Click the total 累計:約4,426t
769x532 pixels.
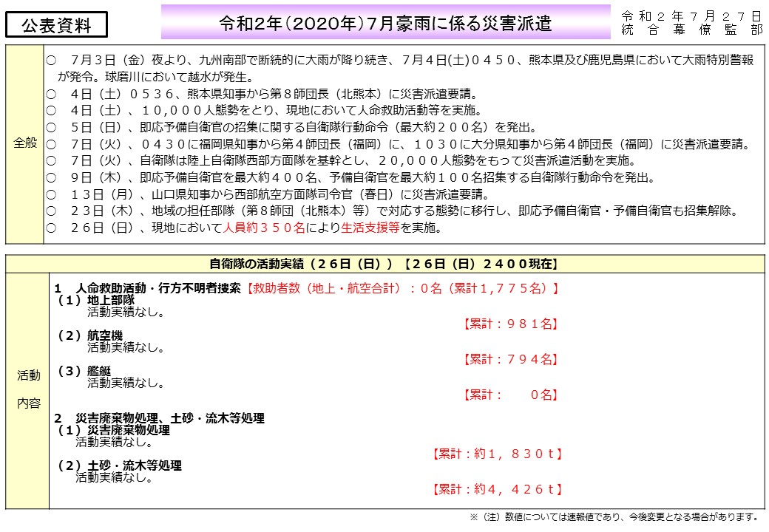(496, 489)
